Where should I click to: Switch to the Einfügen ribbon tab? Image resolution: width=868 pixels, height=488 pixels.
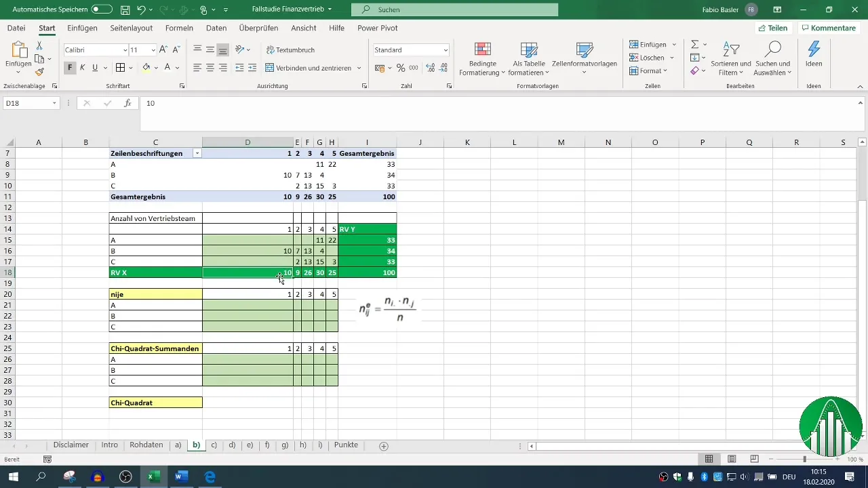tap(82, 28)
